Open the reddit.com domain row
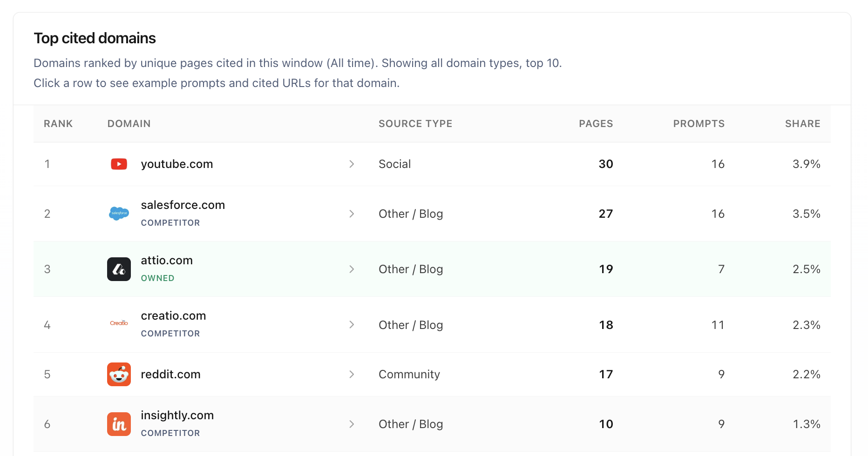868x456 pixels. click(x=432, y=374)
